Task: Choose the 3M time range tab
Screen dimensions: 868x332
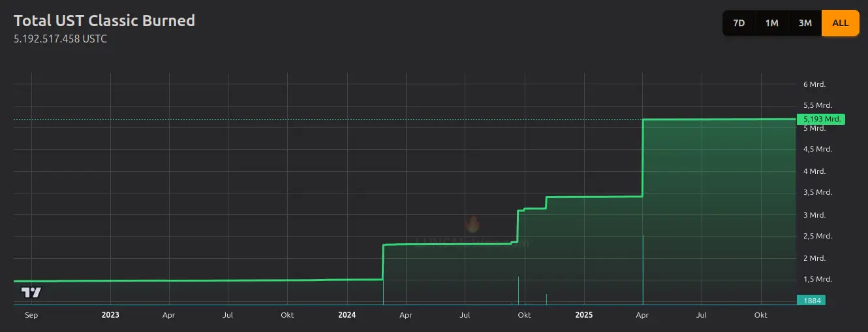Action: 805,23
